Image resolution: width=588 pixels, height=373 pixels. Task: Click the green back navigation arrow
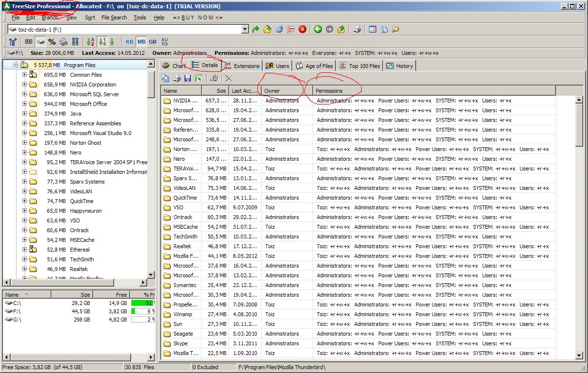point(318,29)
